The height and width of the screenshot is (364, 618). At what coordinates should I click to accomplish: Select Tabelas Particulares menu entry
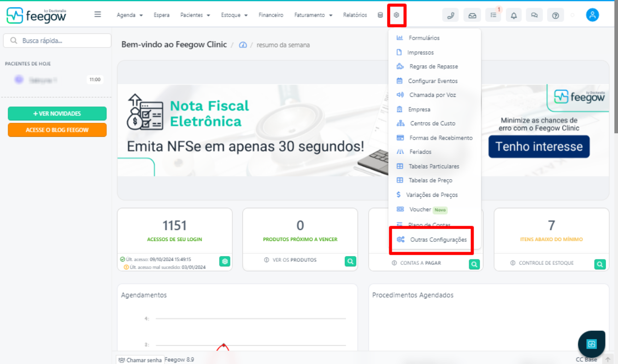click(435, 166)
